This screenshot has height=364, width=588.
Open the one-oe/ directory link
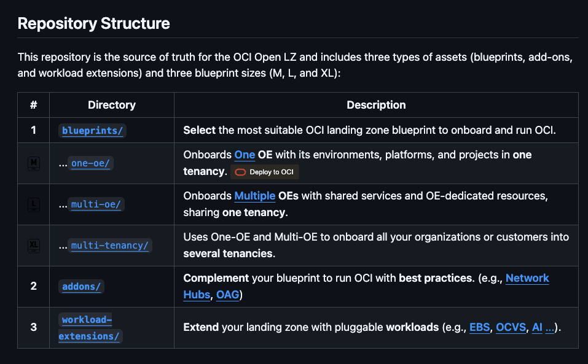pyautogui.click(x=92, y=163)
